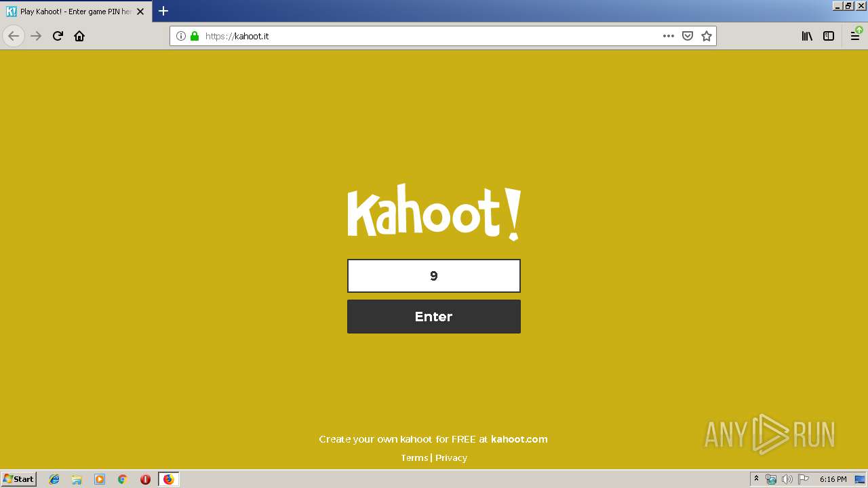Select the Play Kahoot! tab
Screen dimensions: 868x488
(x=75, y=12)
